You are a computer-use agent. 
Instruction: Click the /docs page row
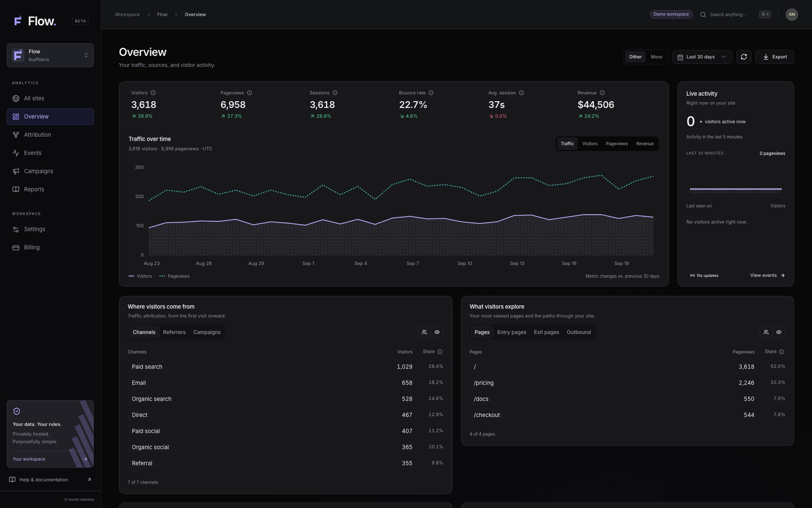(628, 399)
